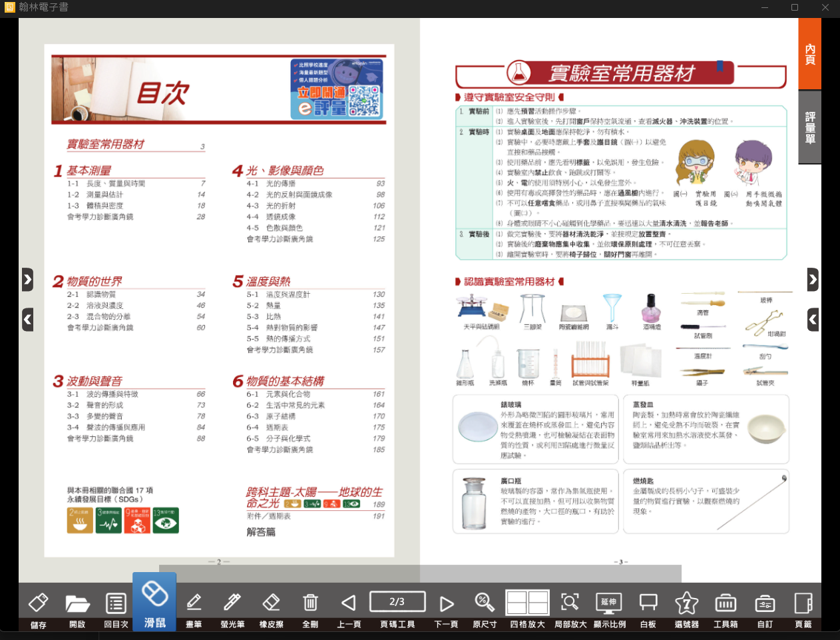The image size is (840, 640).
Task: Go to previous page 上一頁
Action: (349, 609)
